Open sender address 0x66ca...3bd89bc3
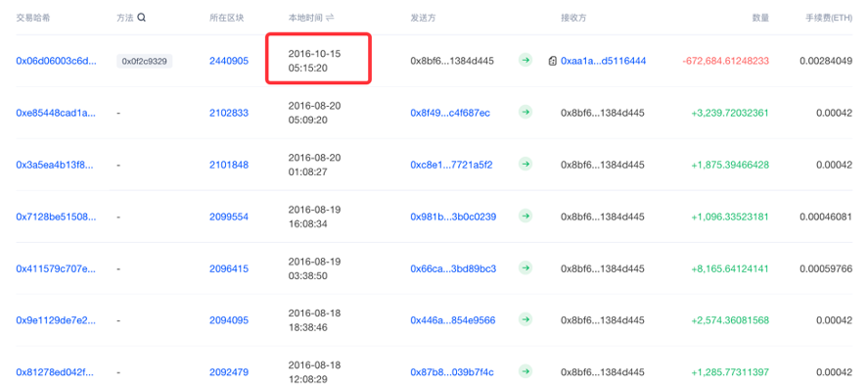This screenshot has width=868, height=387. [453, 268]
